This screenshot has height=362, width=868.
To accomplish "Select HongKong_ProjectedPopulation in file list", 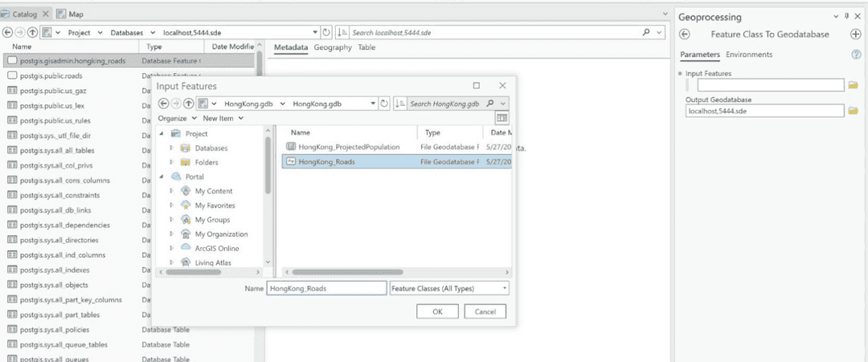I will tap(348, 147).
